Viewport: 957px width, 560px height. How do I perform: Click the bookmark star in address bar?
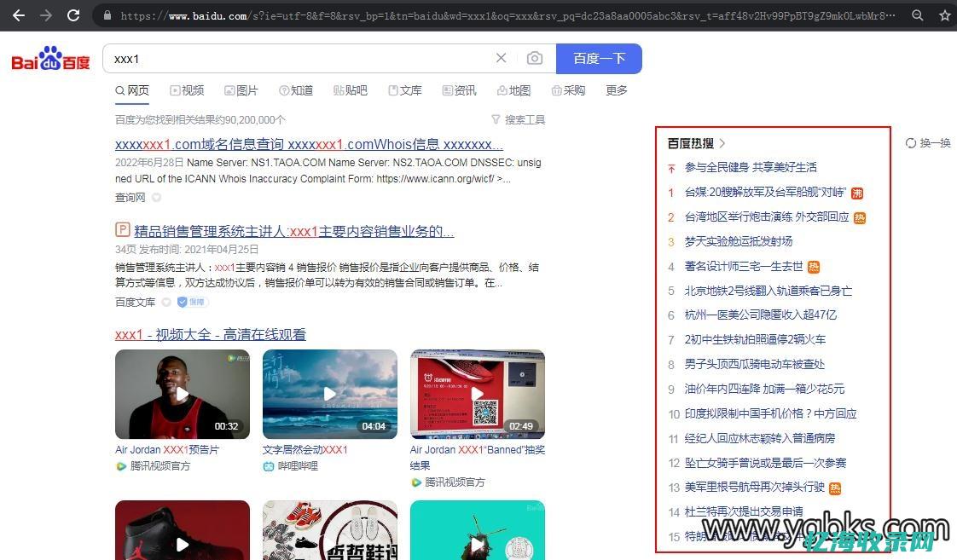[x=945, y=14]
